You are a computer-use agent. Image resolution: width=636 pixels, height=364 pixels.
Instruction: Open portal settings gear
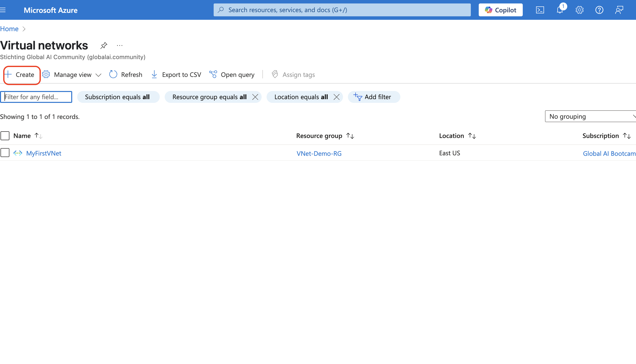[580, 10]
